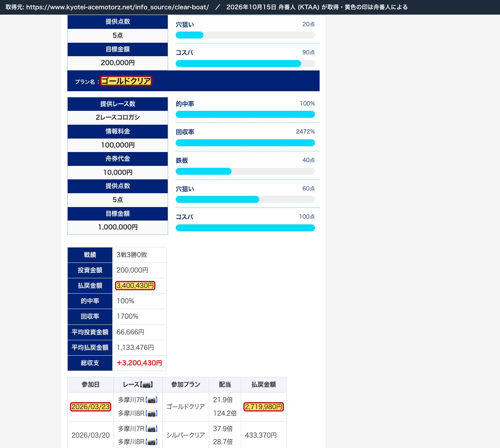Screen dimensions: 500x448
Task: Click the 目標金額 value 200,000円
Action: [x=118, y=63]
